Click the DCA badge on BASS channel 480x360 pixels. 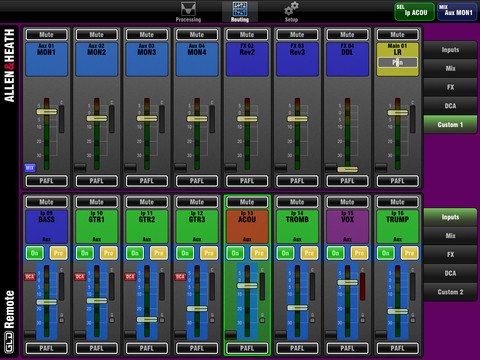click(x=30, y=277)
